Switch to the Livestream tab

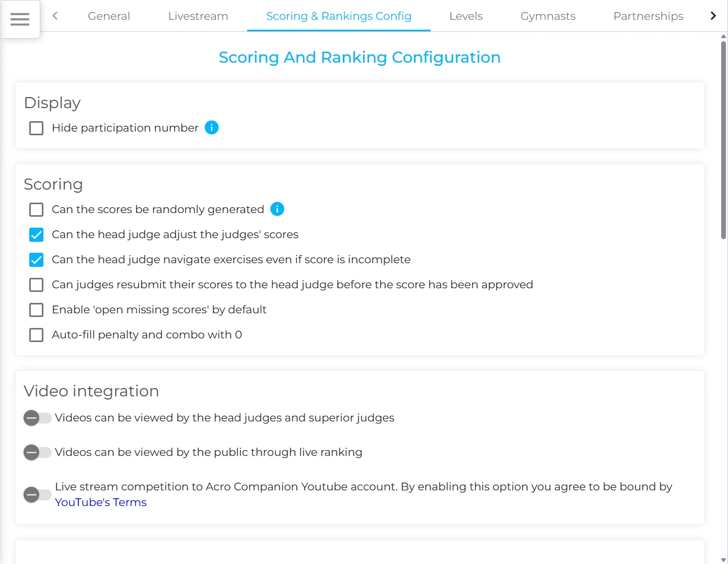point(198,16)
